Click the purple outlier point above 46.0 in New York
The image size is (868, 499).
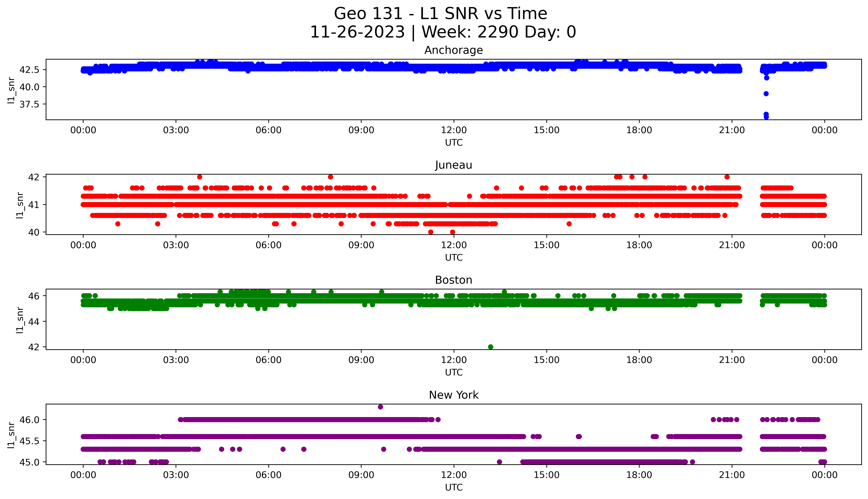pyautogui.click(x=380, y=407)
